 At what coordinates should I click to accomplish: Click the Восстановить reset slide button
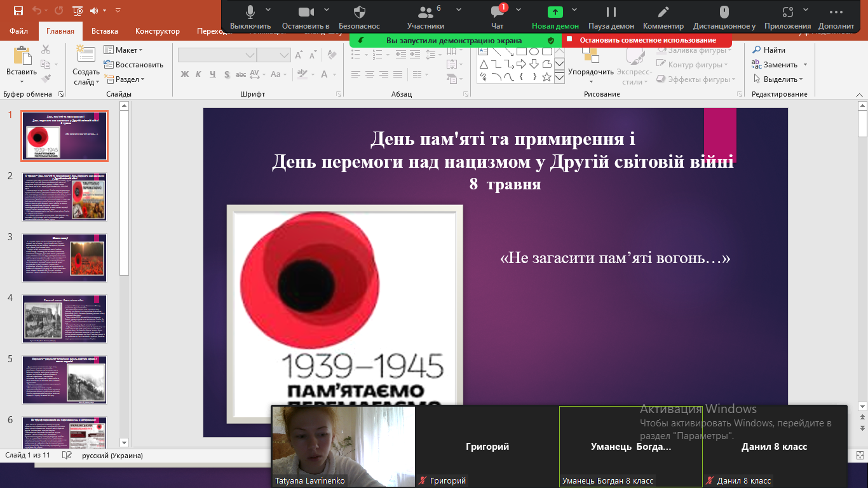coord(133,65)
